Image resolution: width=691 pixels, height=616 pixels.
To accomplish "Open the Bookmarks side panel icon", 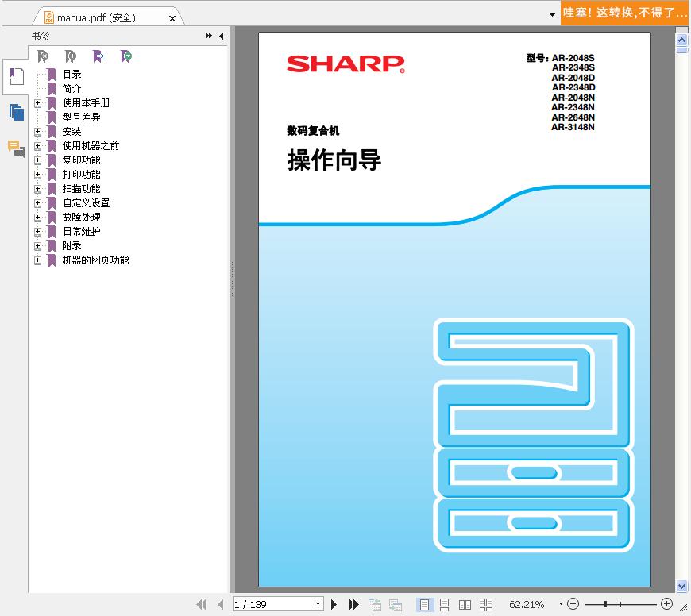I will [17, 77].
